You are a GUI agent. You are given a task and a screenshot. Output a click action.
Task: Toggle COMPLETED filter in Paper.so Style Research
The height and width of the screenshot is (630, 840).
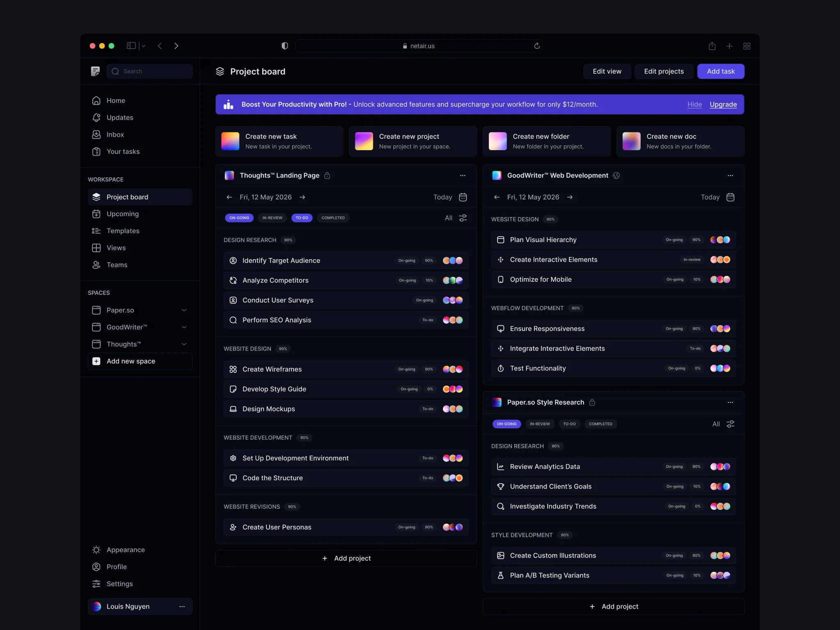pyautogui.click(x=600, y=424)
